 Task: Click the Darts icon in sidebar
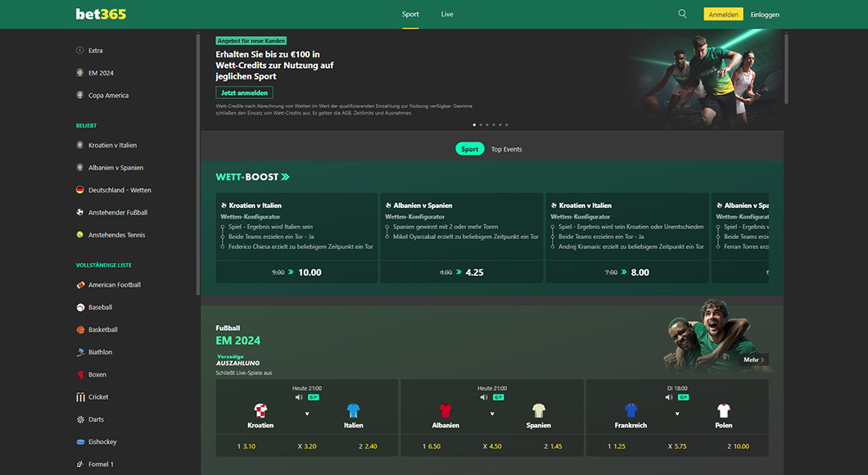coord(80,419)
